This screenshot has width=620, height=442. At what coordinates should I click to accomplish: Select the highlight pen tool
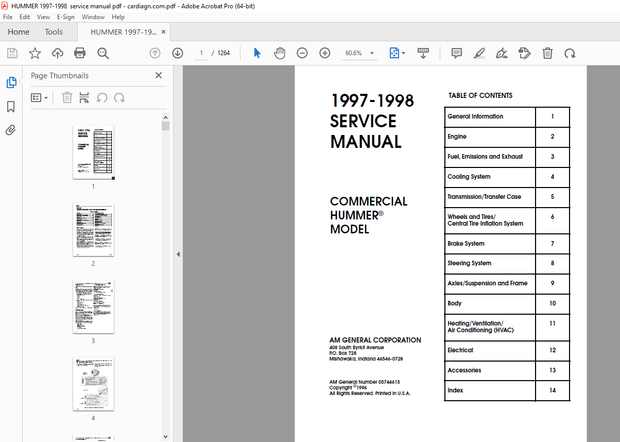pyautogui.click(x=479, y=53)
